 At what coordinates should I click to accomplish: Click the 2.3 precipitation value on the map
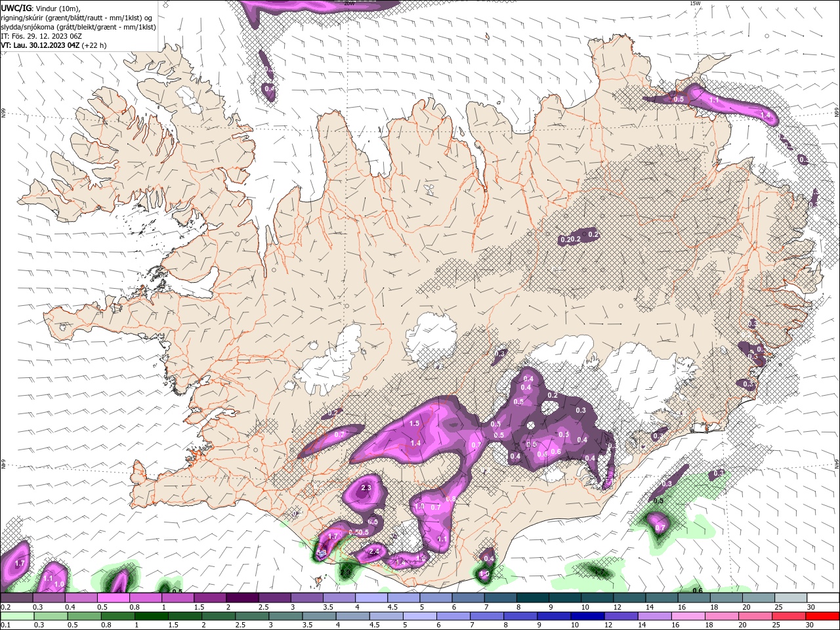pyautogui.click(x=366, y=488)
